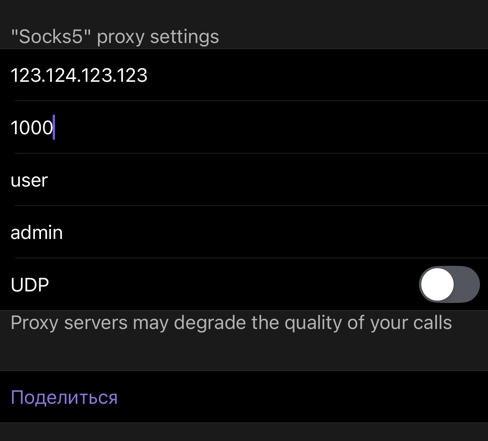Tap the Поделиться share link

64,397
